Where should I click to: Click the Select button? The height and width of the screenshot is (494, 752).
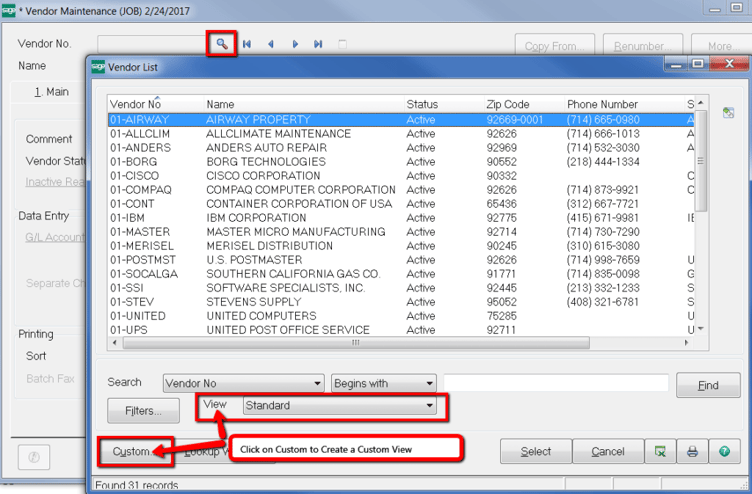(x=536, y=452)
